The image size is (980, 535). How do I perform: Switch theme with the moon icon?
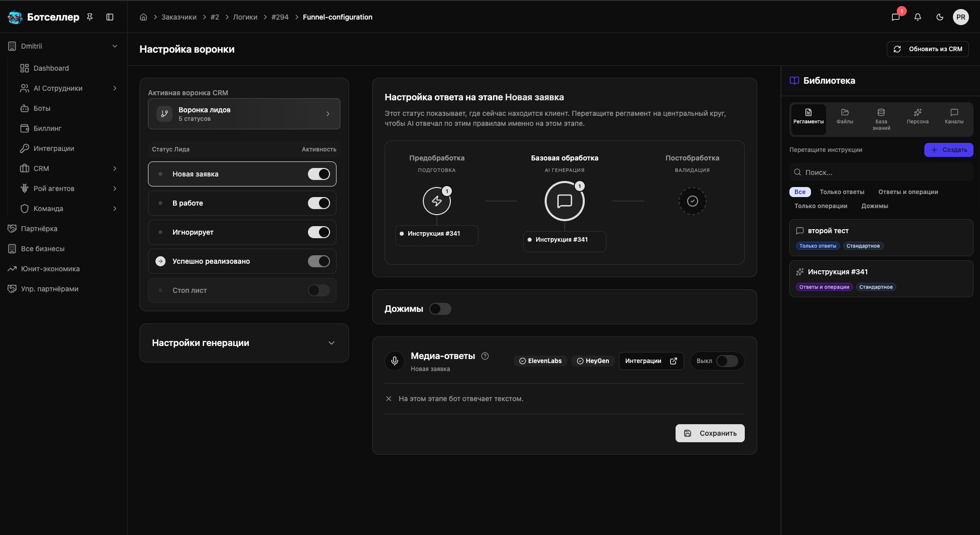tap(940, 17)
